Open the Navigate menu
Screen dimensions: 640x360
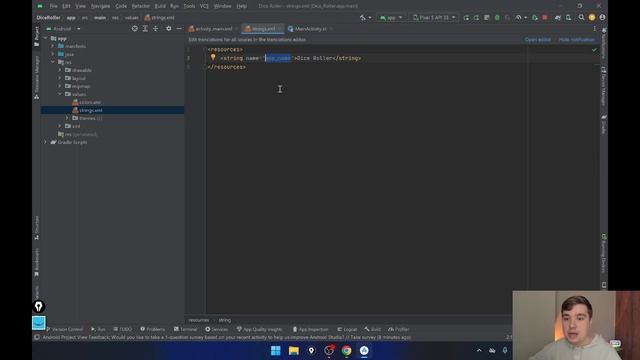pyautogui.click(x=100, y=6)
